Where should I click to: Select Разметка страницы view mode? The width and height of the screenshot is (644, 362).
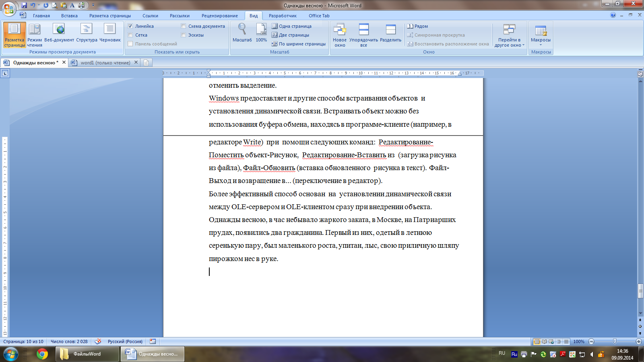tap(14, 35)
